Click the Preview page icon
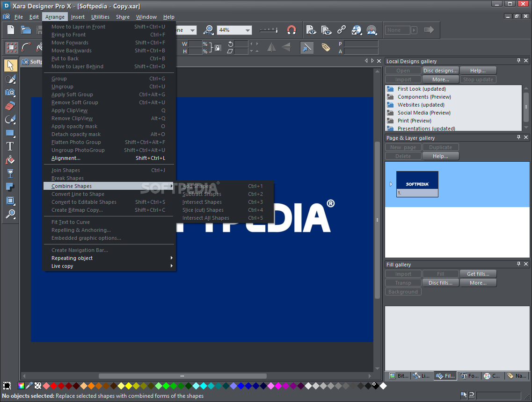The width and height of the screenshot is (532, 402). pos(311,30)
